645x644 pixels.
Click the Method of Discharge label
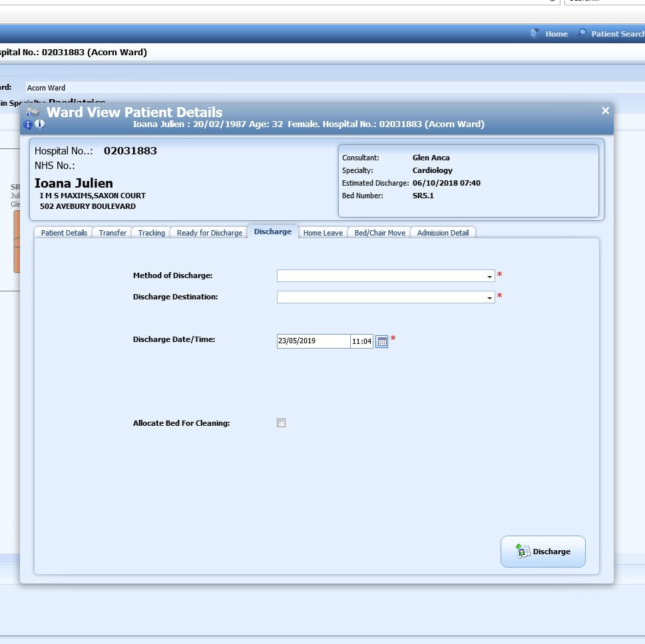[173, 275]
